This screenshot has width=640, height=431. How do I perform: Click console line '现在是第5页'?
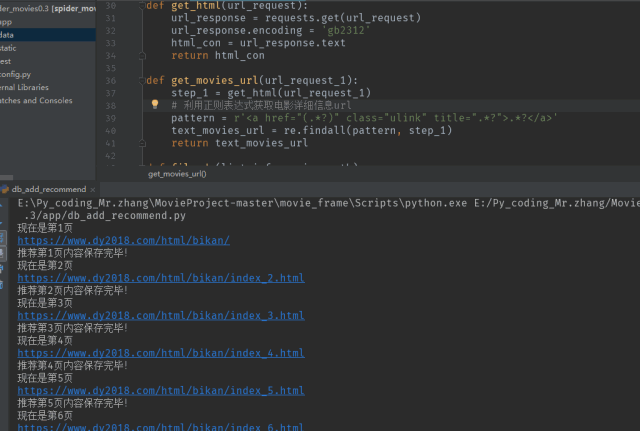[x=45, y=378]
